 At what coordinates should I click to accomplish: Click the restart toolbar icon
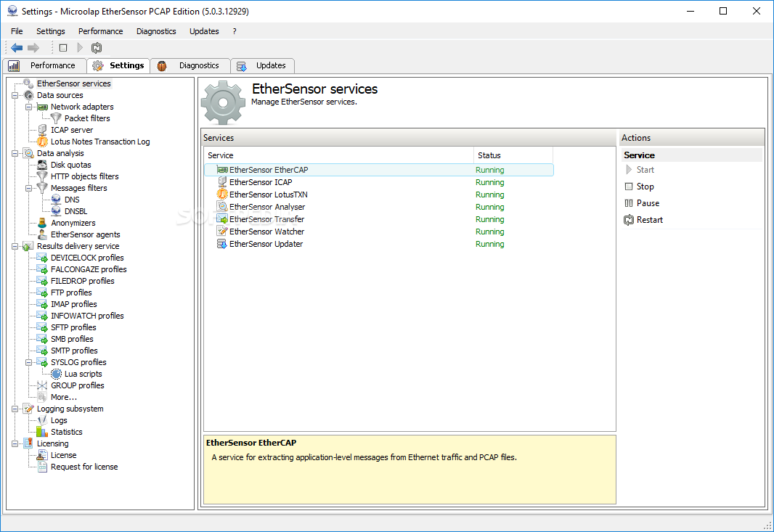97,48
